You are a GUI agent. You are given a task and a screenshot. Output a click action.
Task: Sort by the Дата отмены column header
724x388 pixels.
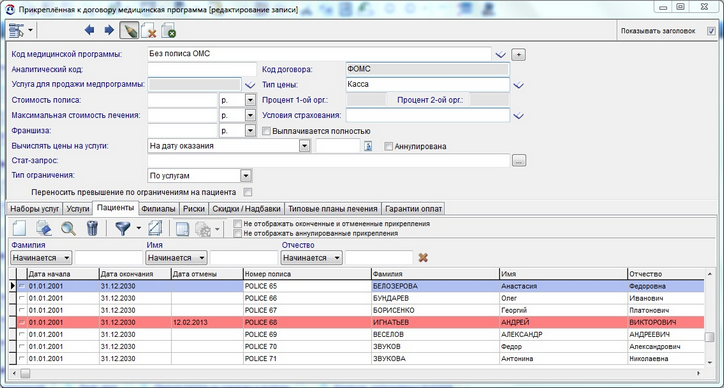click(x=207, y=274)
